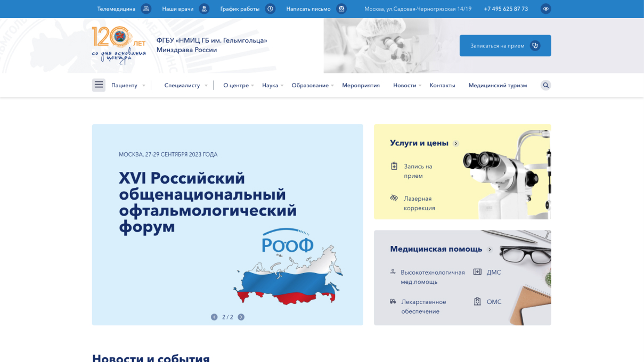Click arrow next to Медицинская помощь
Screen dimensions: 644x362
click(x=490, y=249)
